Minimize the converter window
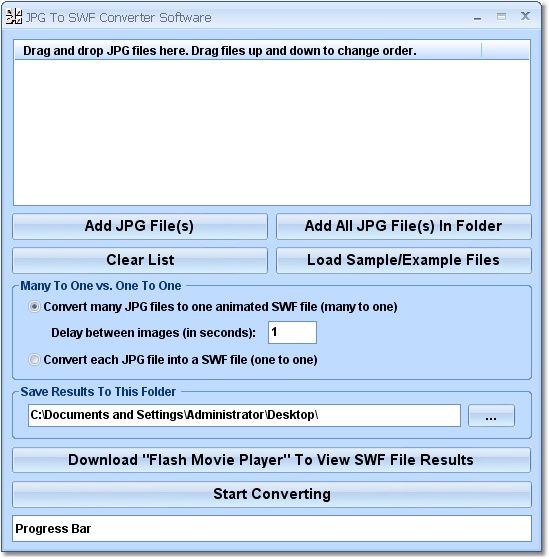Viewport: 549px width, 559px height. pyautogui.click(x=478, y=17)
